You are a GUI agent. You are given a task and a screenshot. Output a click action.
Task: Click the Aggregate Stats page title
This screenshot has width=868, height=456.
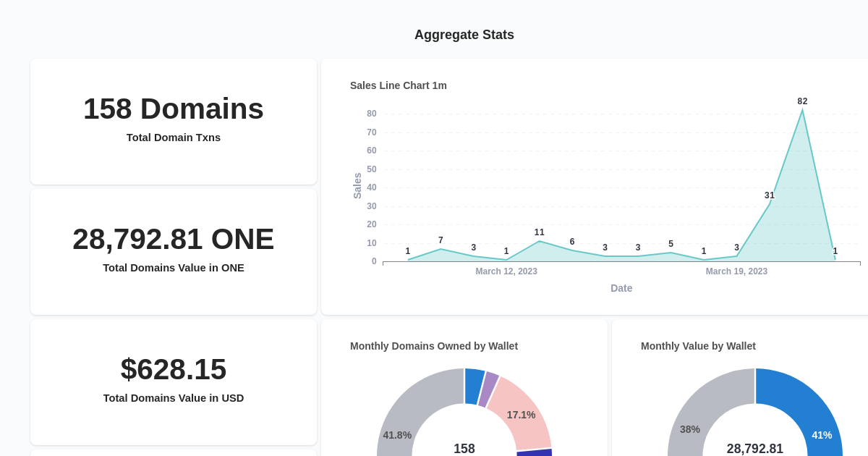point(464,34)
